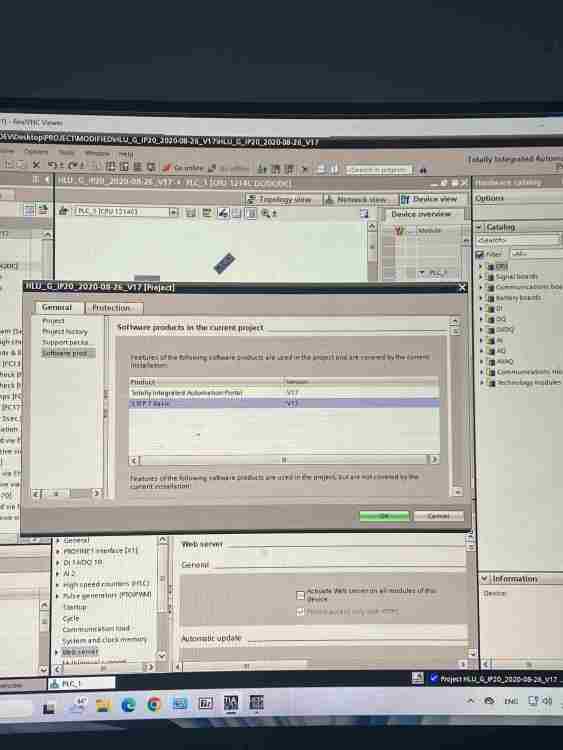Select Startup in PLC properties tree
The height and width of the screenshot is (750, 563).
coord(75,607)
